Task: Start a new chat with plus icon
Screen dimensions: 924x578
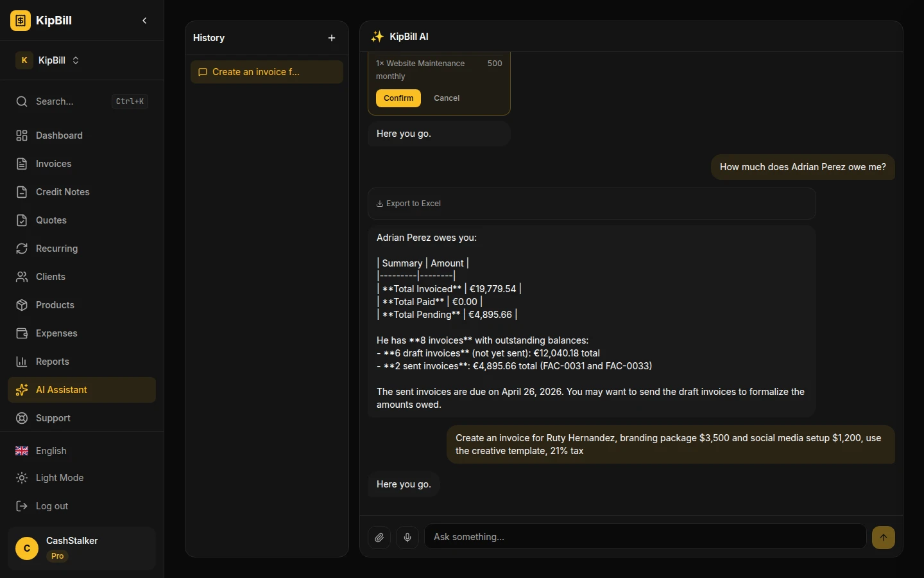Action: 332,38
